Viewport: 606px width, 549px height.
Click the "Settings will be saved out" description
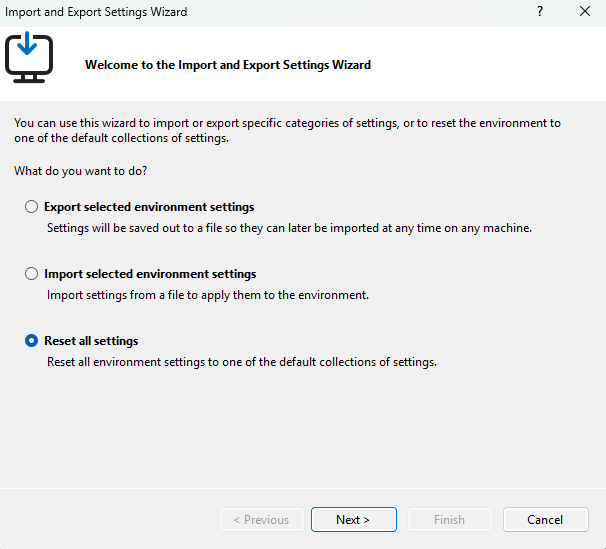click(289, 228)
